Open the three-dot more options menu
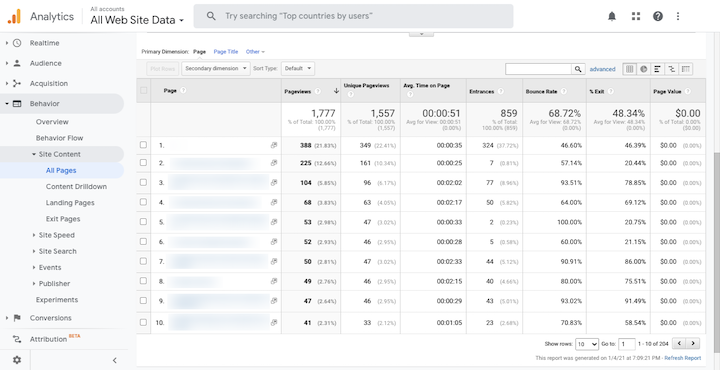The width and height of the screenshot is (720, 370). click(x=678, y=17)
